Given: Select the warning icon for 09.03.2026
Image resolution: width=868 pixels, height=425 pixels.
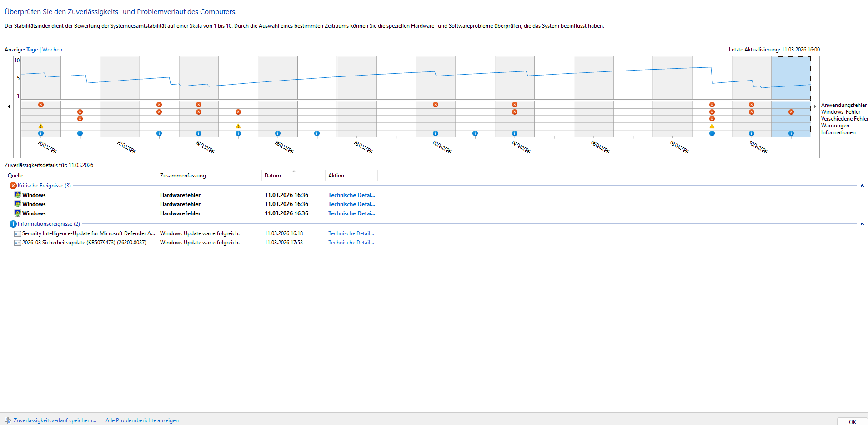Looking at the screenshot, I should (x=712, y=126).
